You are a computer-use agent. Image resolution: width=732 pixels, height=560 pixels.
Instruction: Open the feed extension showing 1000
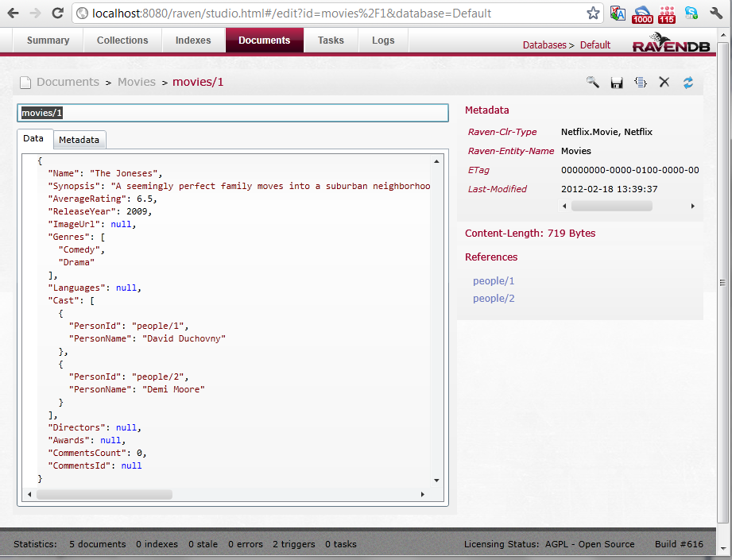[x=642, y=14]
